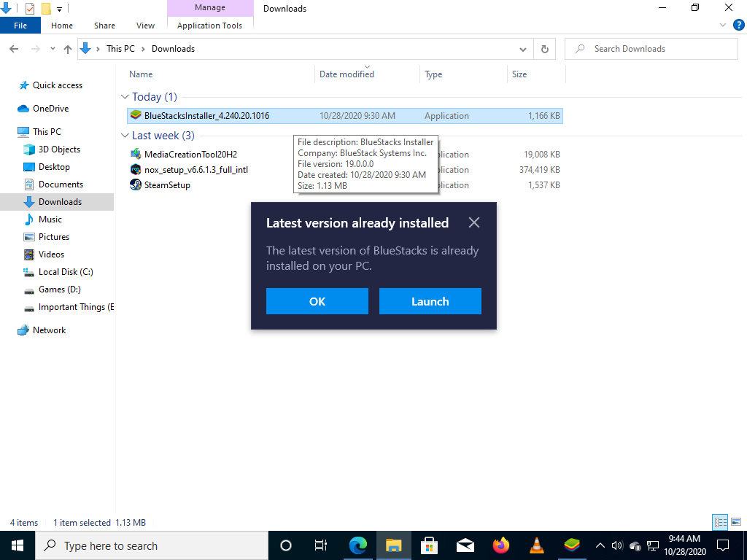The width and height of the screenshot is (747, 560).
Task: Open the View ribbon tab
Action: point(145,26)
